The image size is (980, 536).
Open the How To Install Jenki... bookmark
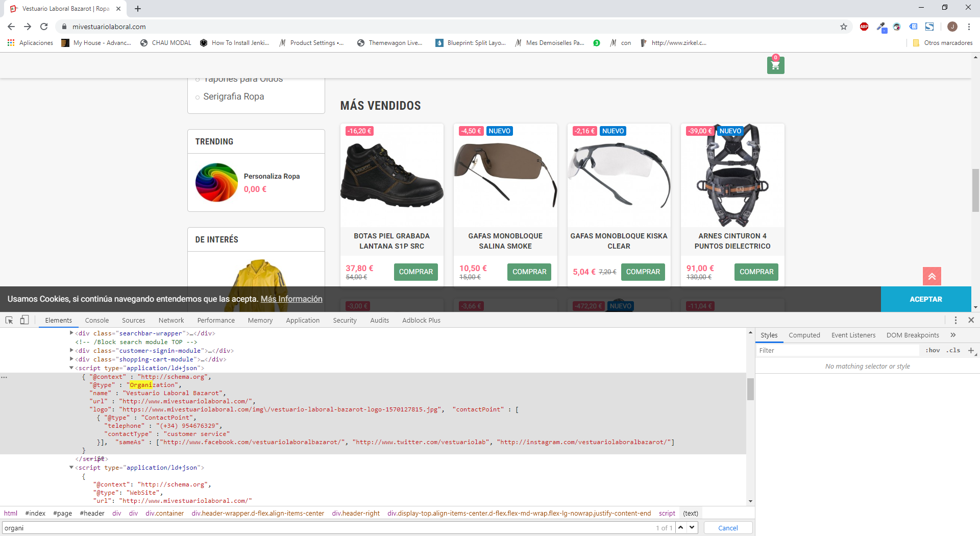234,43
